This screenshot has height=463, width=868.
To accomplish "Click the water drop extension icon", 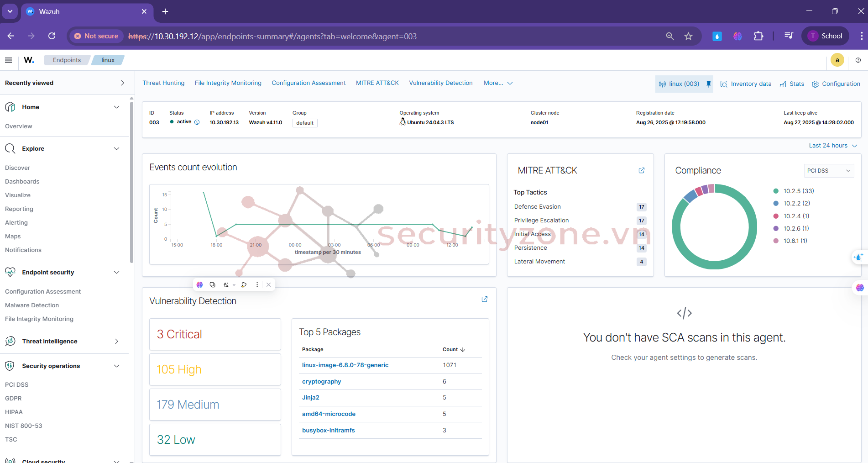I will pos(717,36).
